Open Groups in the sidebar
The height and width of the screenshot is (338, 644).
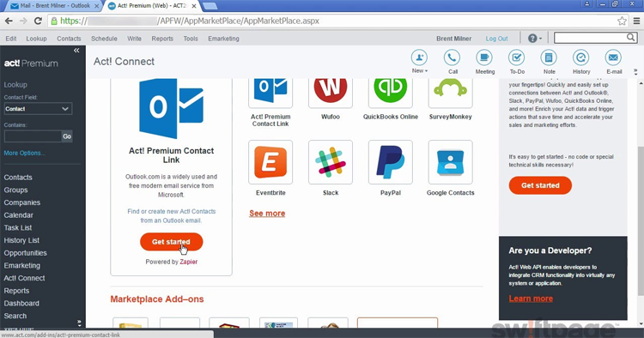coord(16,190)
